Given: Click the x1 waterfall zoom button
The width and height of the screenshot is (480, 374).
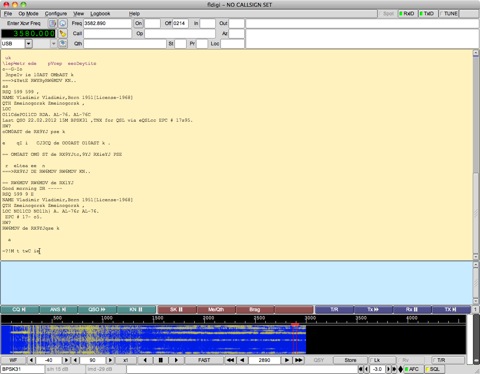Looking at the screenshot, I should point(126,360).
